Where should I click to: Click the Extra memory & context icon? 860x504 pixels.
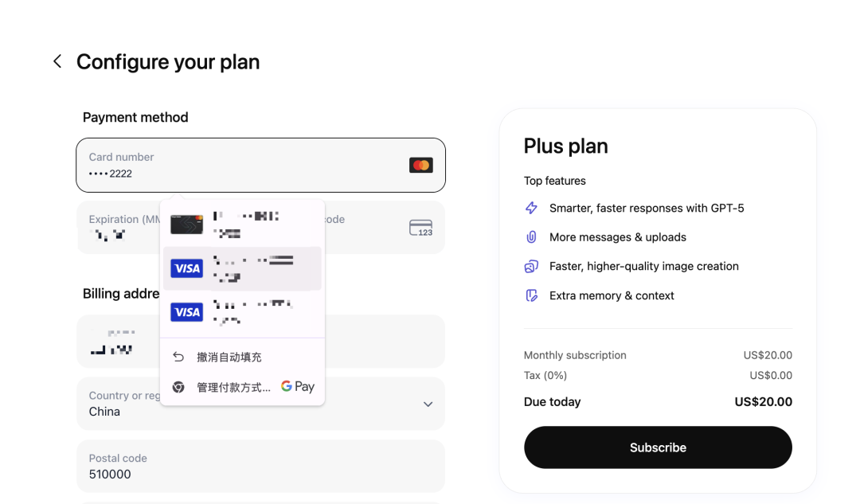[531, 295]
